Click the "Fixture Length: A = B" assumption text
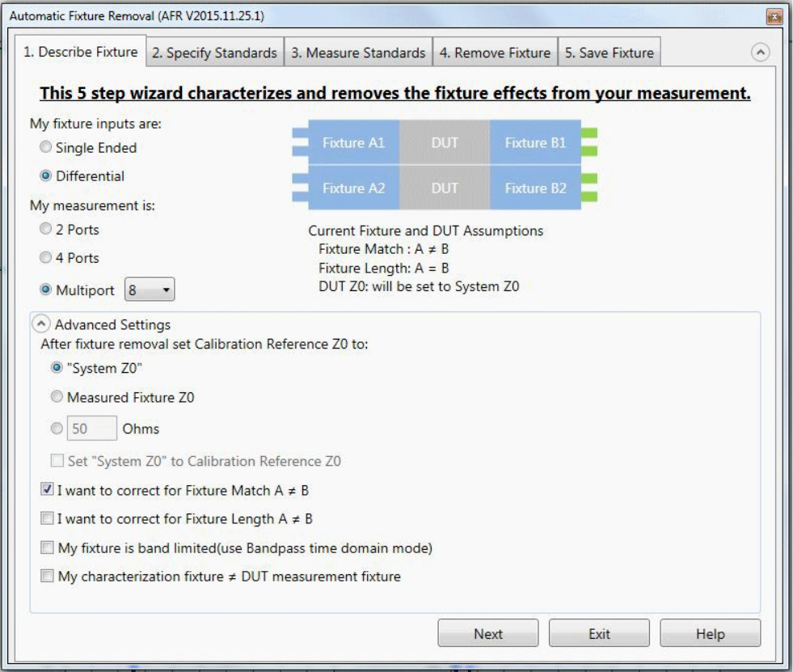The width and height of the screenshot is (793, 672). pos(383,268)
